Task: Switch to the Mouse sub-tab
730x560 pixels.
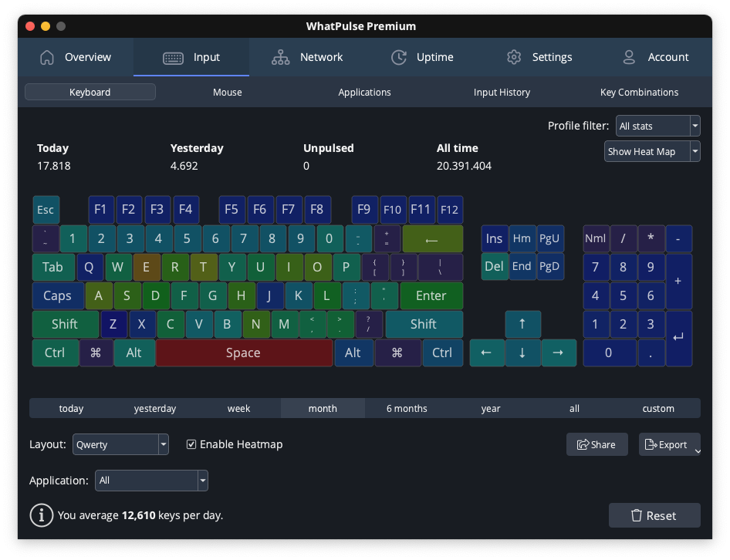Action: click(x=227, y=92)
